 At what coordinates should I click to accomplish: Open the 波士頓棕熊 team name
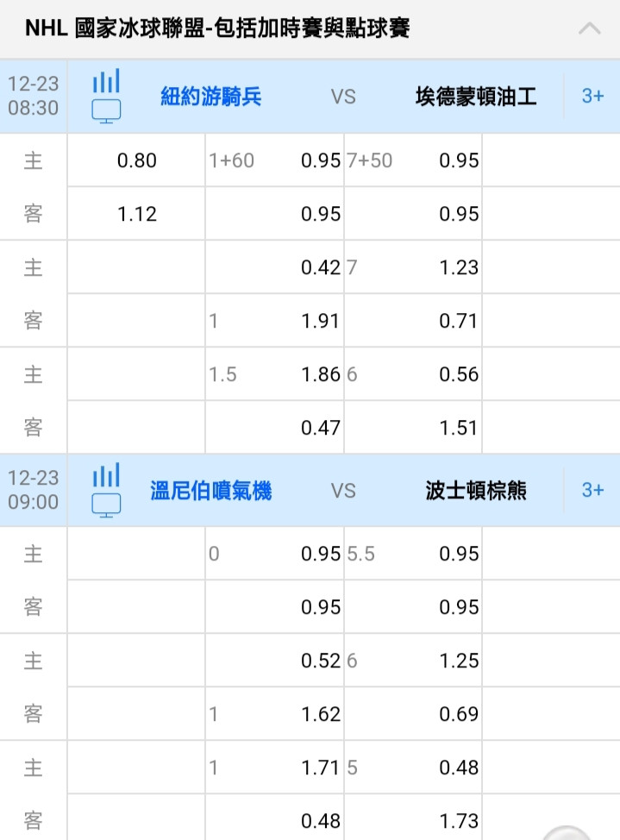click(476, 491)
